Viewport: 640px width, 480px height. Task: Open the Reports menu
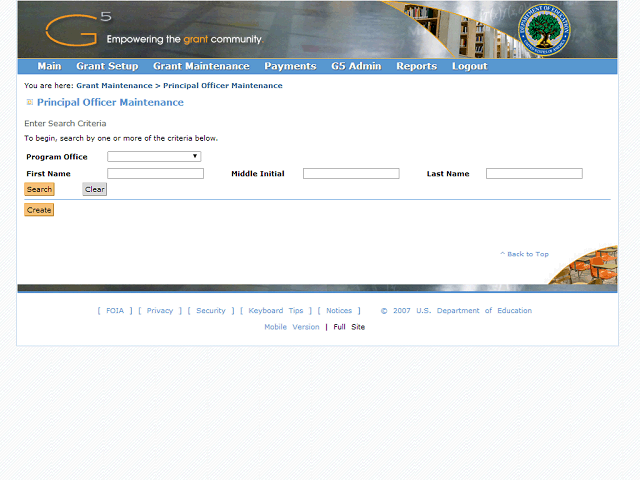coord(417,66)
